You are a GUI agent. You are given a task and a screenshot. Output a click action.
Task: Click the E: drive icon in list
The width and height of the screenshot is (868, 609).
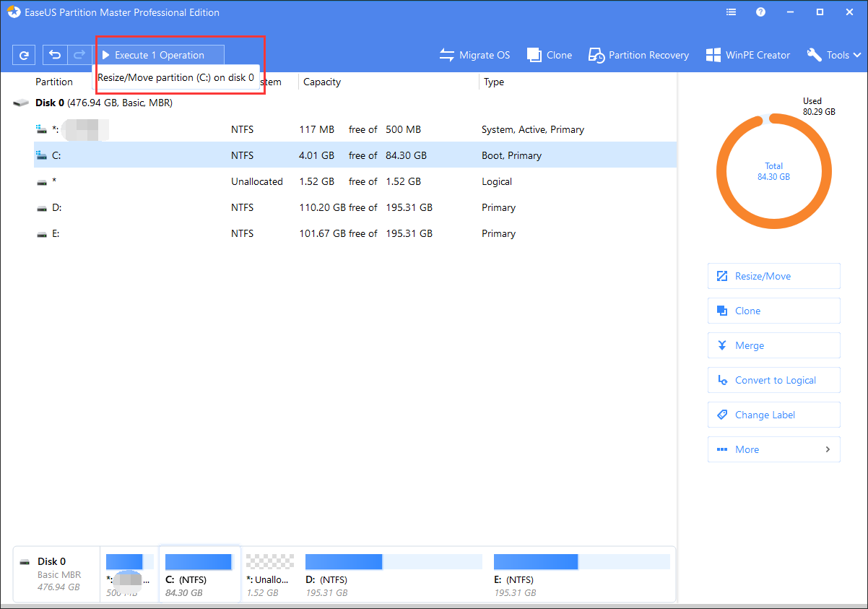coord(41,234)
